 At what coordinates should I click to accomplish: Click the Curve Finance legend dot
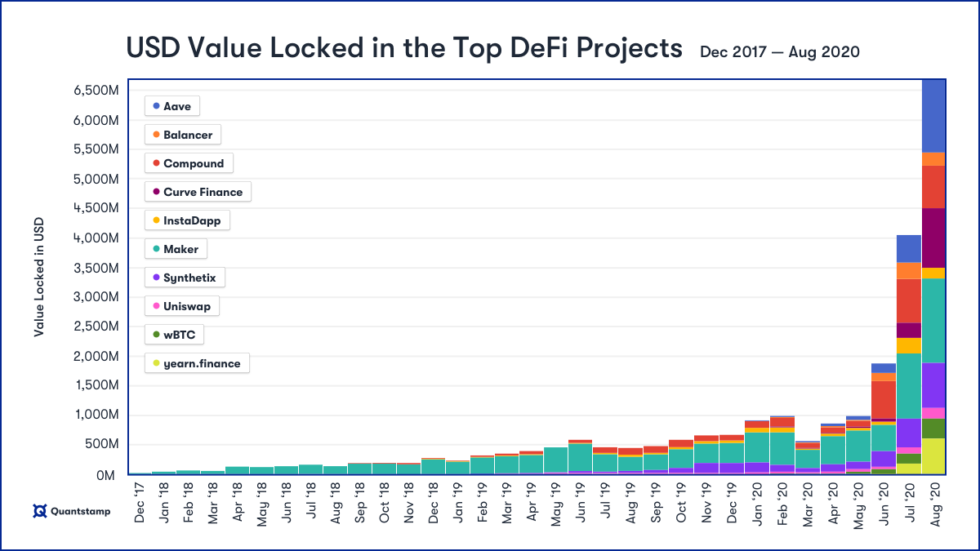(155, 192)
